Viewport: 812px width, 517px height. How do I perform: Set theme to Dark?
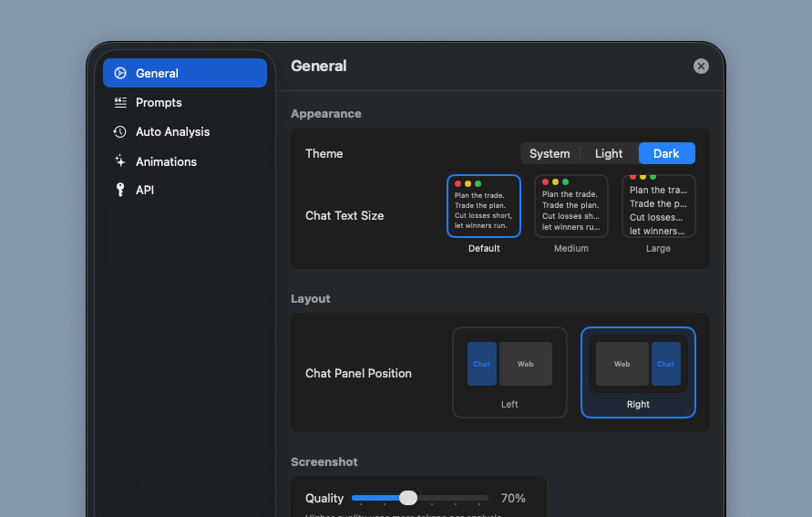(666, 153)
